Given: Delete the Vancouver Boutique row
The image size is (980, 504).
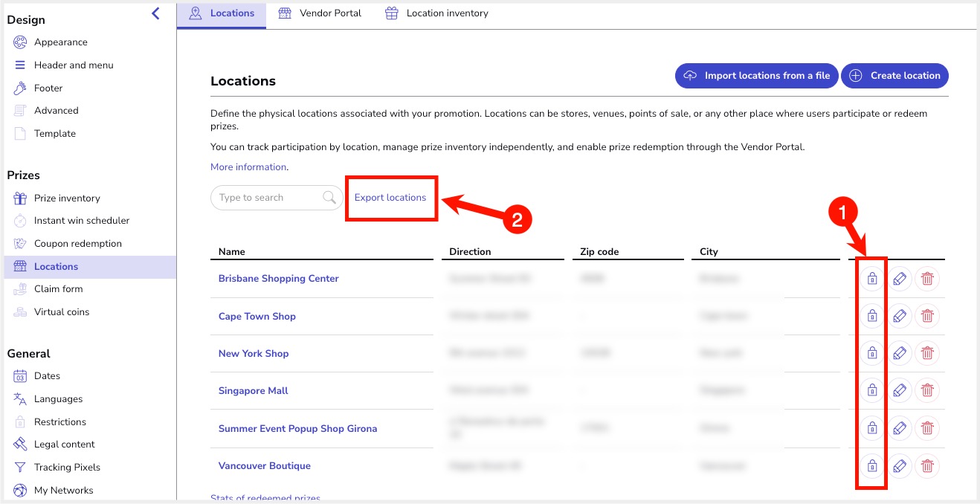Looking at the screenshot, I should [x=927, y=466].
